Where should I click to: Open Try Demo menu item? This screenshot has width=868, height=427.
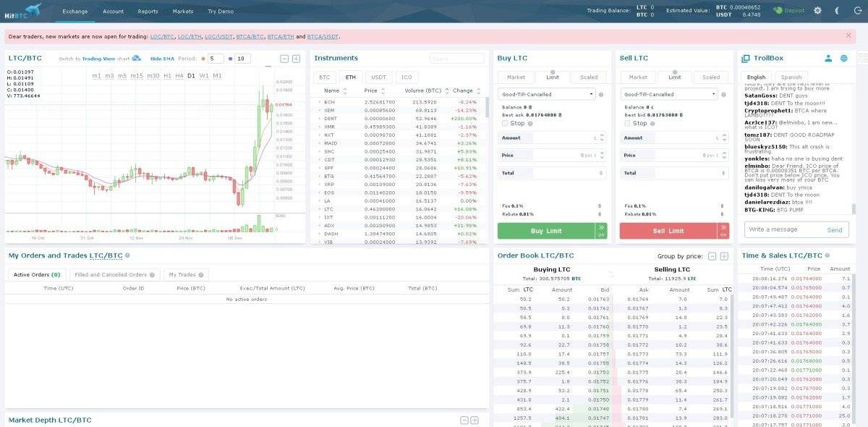[x=221, y=11]
